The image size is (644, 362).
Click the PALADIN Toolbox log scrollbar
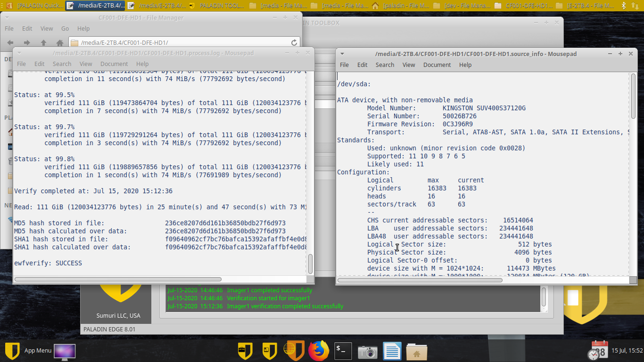click(544, 297)
